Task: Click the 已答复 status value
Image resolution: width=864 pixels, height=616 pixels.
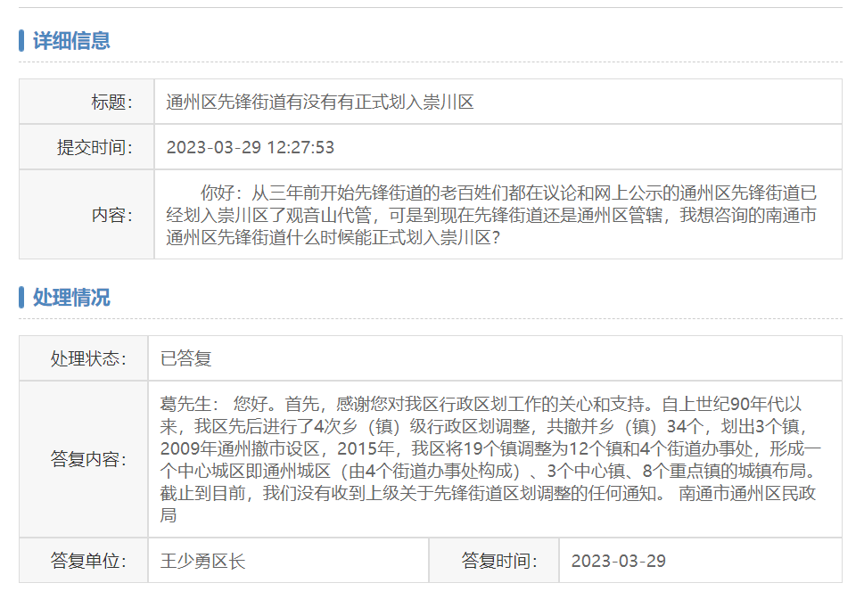Action: point(185,359)
